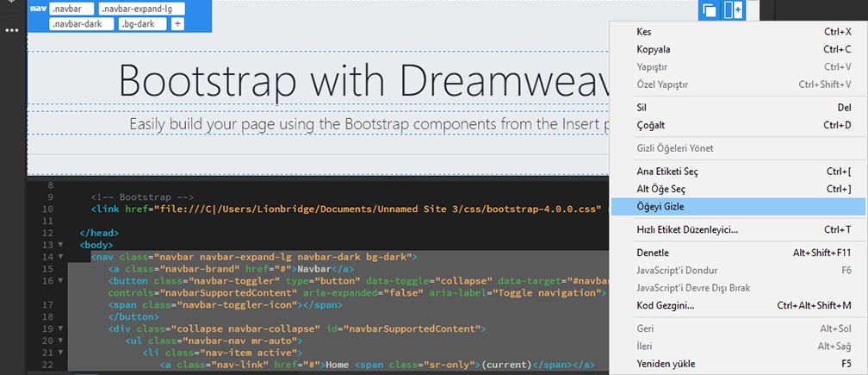Choose Kes from the context menu
Image resolution: width=868 pixels, height=375 pixels.
pos(737,32)
